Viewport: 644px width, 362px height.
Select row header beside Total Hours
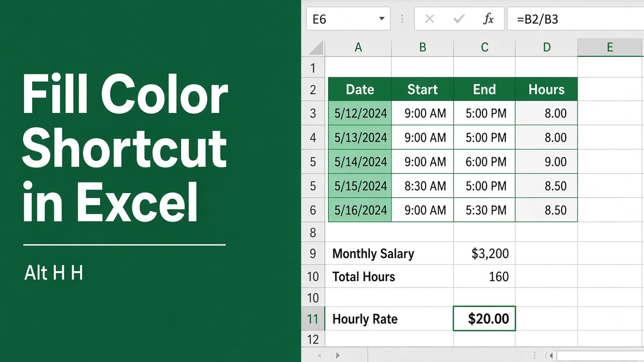pos(313,277)
